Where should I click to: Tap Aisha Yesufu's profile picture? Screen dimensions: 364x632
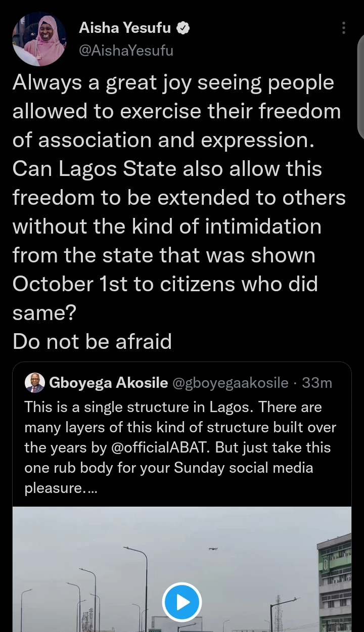[x=39, y=39]
